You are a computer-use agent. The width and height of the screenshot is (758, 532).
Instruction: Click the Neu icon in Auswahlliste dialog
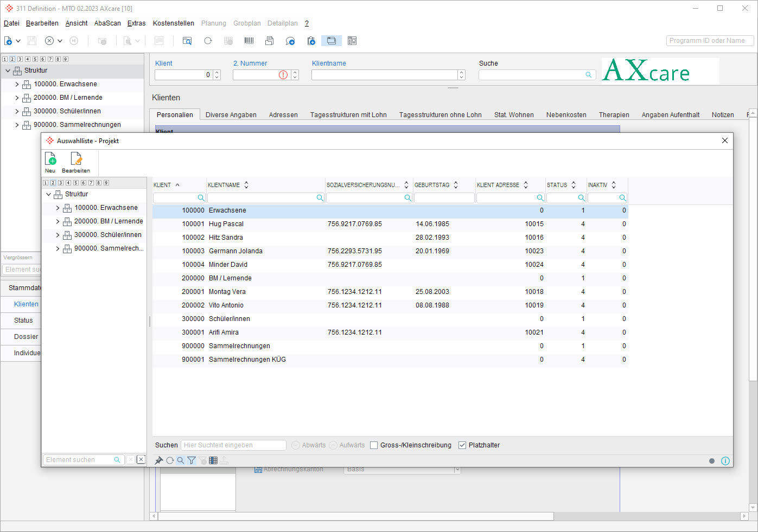pyautogui.click(x=50, y=159)
